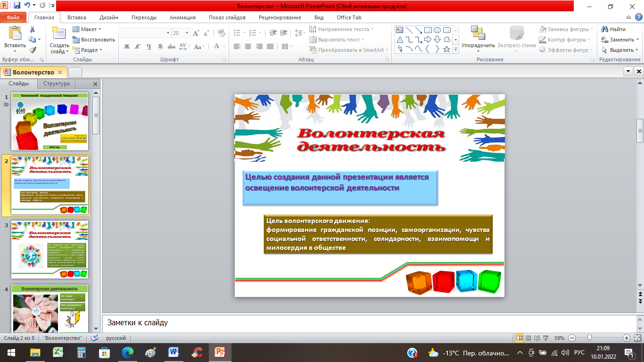The image size is (644, 362).
Task: Switch to slide sorter view icon
Action: 528,338
